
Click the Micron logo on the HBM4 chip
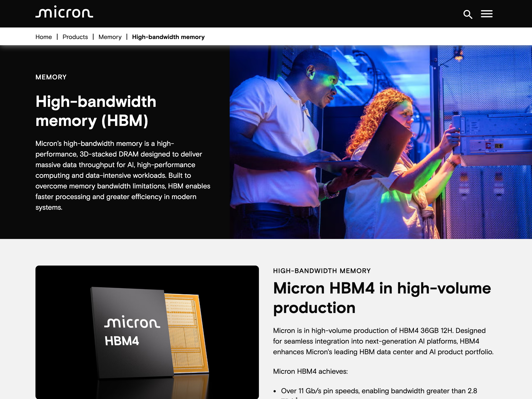pyautogui.click(x=132, y=322)
